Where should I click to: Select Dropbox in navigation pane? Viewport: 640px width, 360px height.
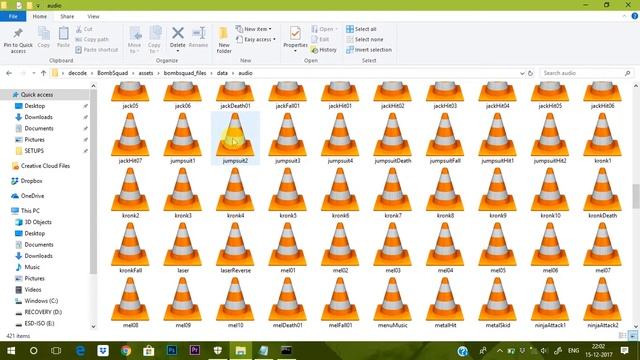click(31, 181)
